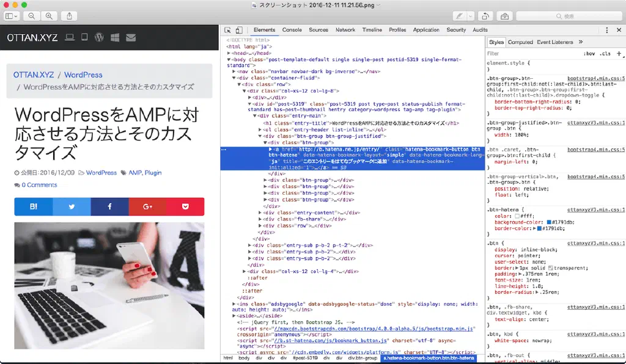Toggle the :hov element state option
The height and width of the screenshot is (364, 626).
pos(589,54)
